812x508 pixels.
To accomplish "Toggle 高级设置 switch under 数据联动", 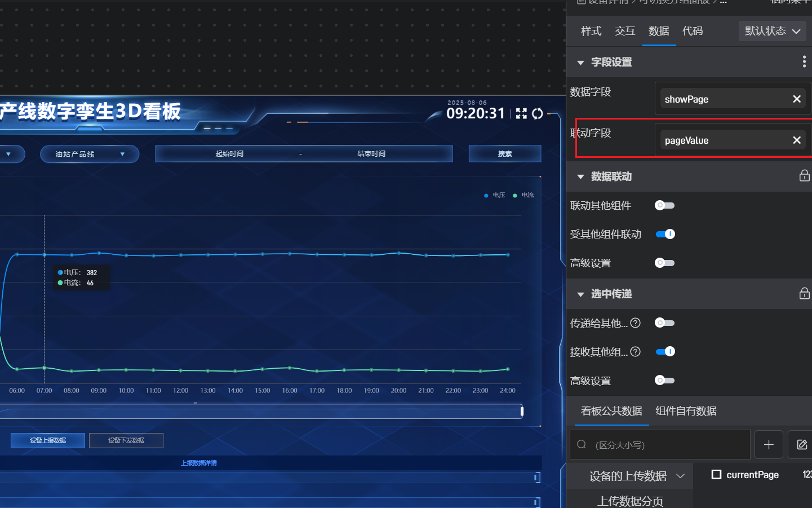I will 665,263.
